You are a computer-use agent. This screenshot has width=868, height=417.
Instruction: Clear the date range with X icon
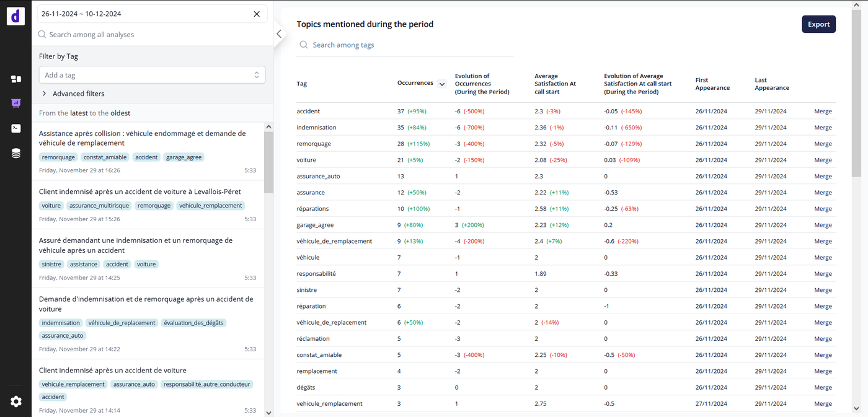pos(257,14)
